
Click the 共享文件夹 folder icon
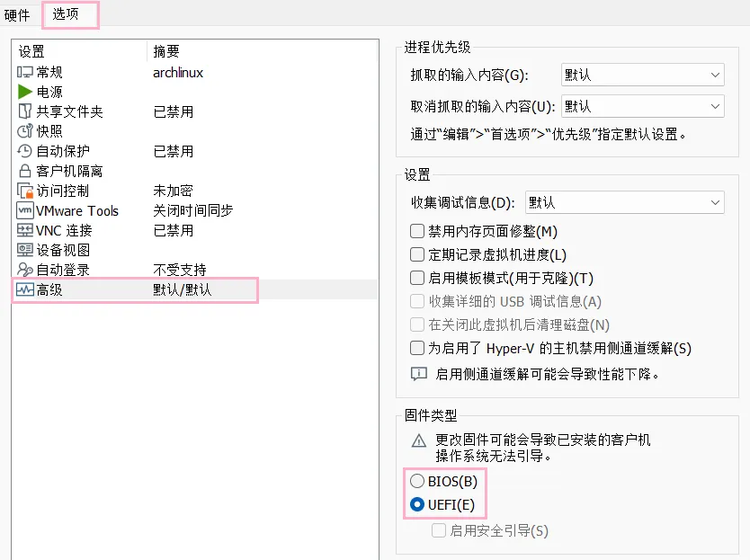click(25, 111)
